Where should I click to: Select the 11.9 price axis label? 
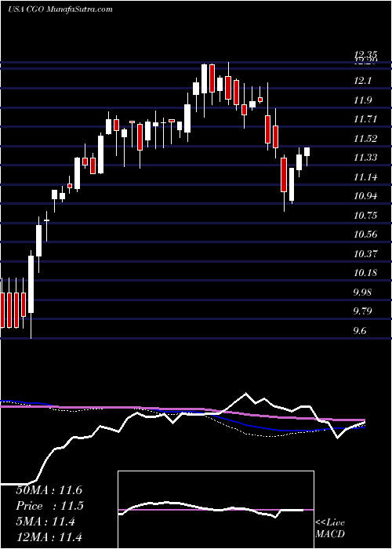(362, 100)
